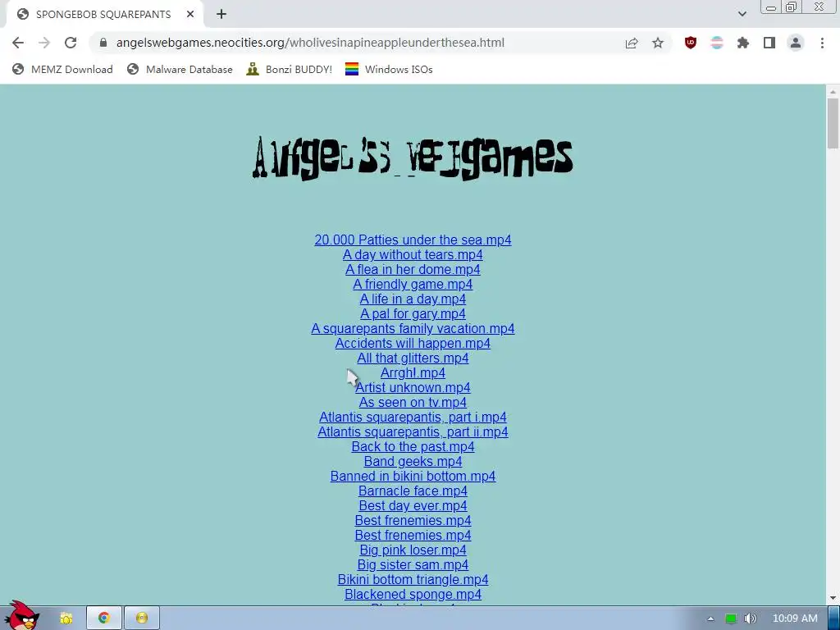Share this page icon in address bar
Image resolution: width=840 pixels, height=630 pixels.
point(632,43)
